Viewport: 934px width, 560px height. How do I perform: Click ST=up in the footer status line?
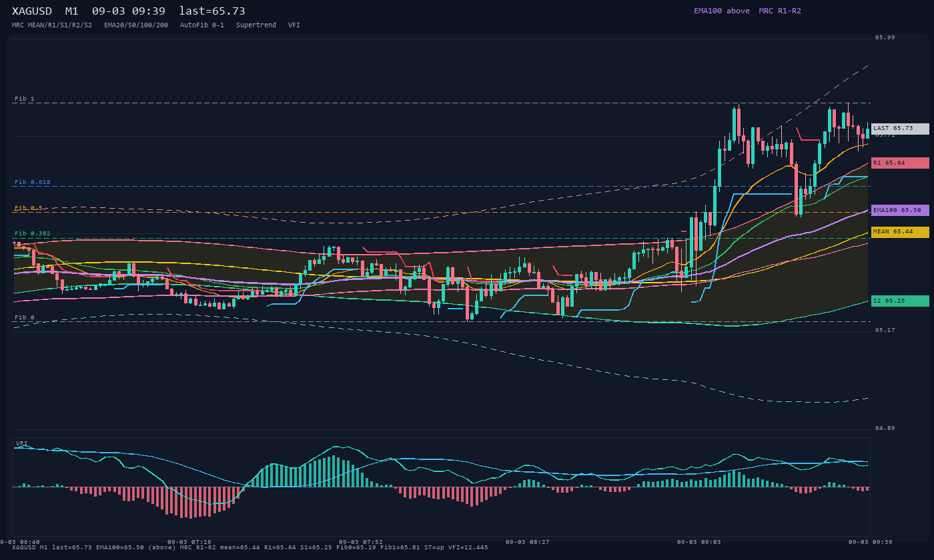[434, 547]
